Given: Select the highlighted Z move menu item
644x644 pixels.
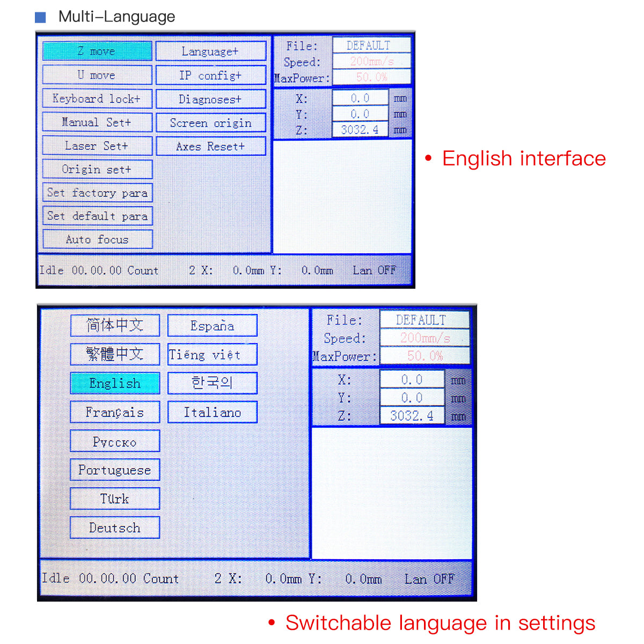Looking at the screenshot, I should 97,51.
